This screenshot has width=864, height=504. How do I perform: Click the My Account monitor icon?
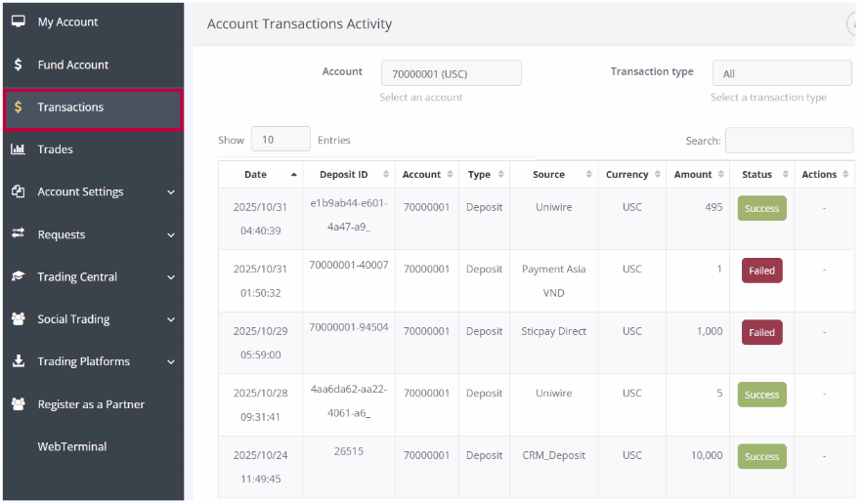[x=18, y=21]
